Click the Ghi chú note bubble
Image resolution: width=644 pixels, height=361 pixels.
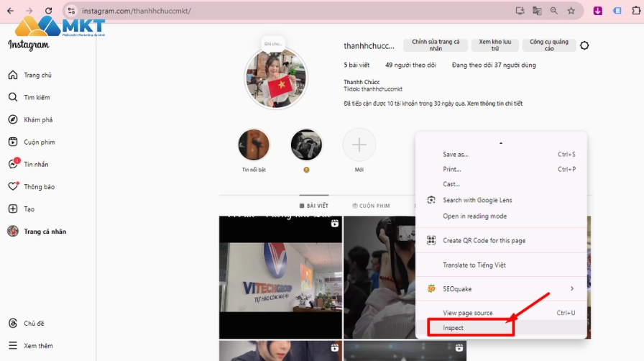point(273,44)
